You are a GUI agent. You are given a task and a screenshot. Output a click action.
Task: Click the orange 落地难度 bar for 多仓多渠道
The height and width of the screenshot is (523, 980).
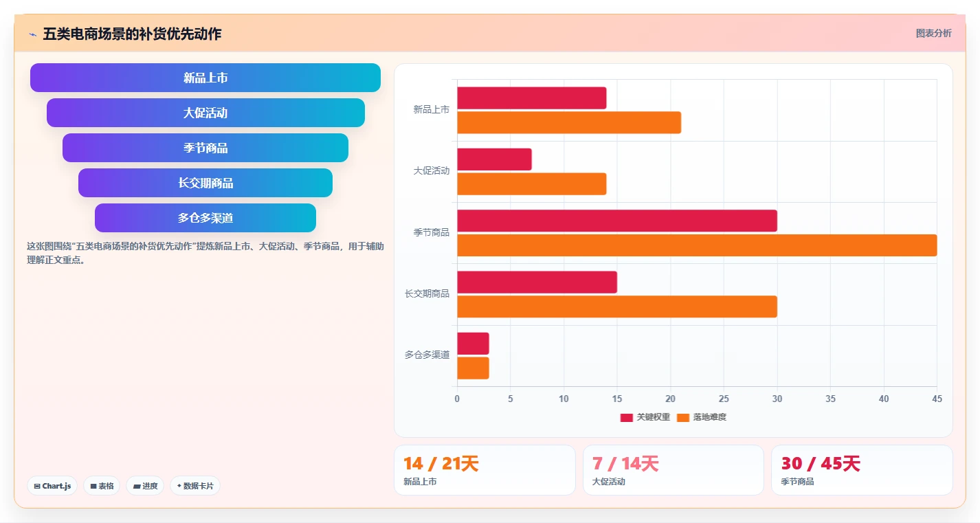click(x=473, y=368)
